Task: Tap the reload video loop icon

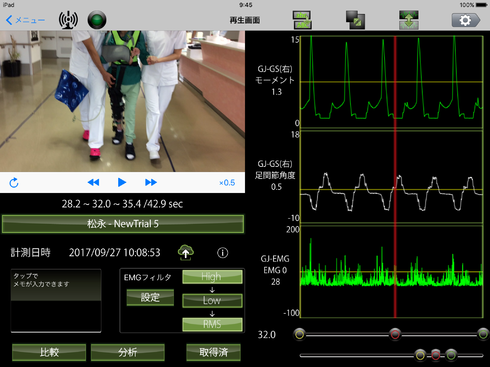Action: tap(14, 182)
